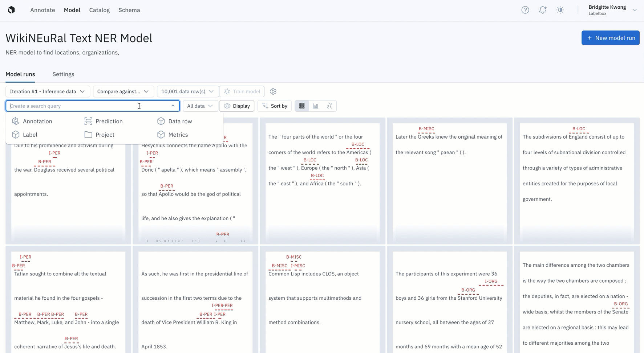Go to the Model section
Screen dimensions: 644x353
click(72, 10)
